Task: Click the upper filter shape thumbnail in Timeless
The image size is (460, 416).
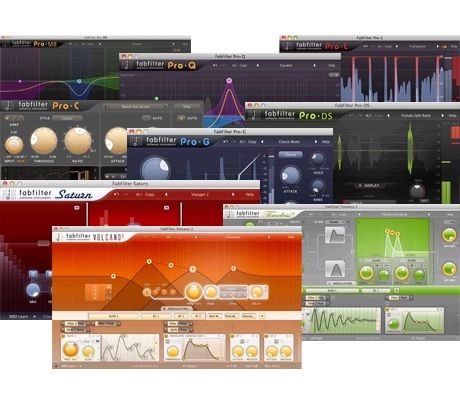Action: [335, 235]
